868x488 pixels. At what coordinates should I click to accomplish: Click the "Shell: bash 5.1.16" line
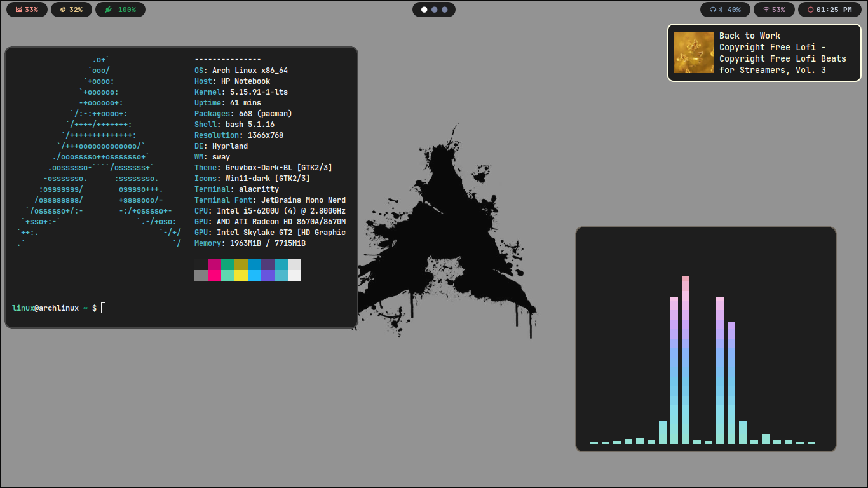click(x=234, y=125)
